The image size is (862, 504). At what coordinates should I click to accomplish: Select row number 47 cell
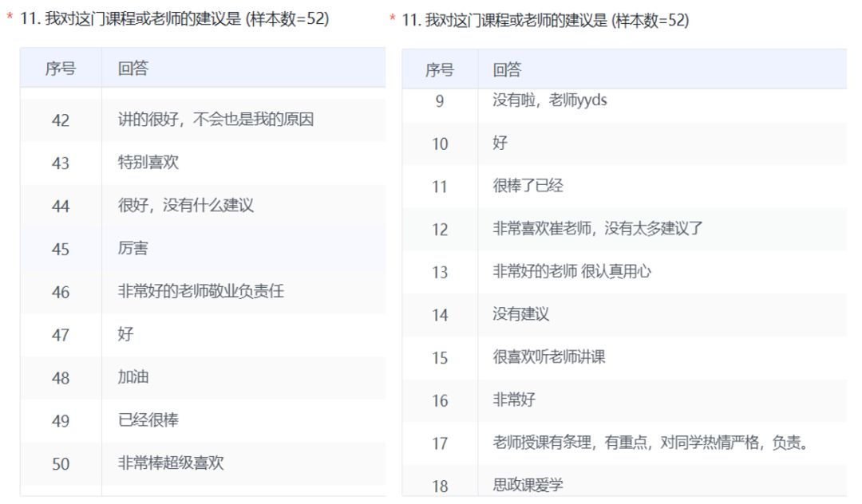coord(61,335)
